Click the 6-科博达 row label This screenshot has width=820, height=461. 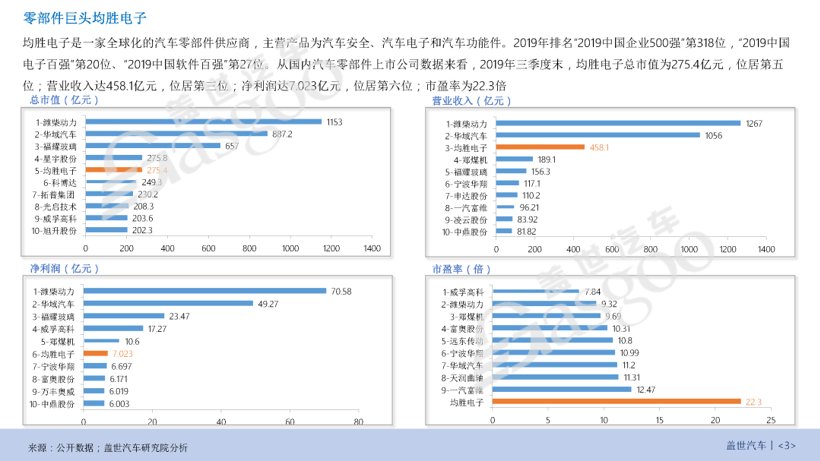tap(60, 183)
